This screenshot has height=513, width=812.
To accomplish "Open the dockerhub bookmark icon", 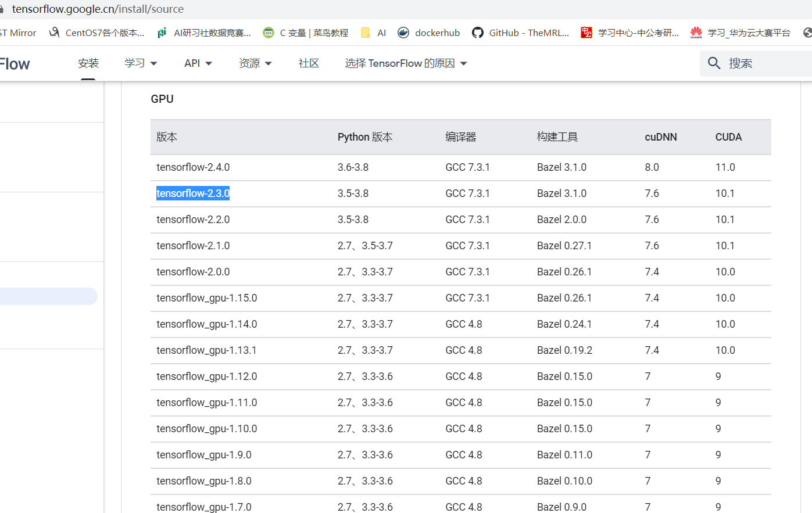I will tap(403, 33).
